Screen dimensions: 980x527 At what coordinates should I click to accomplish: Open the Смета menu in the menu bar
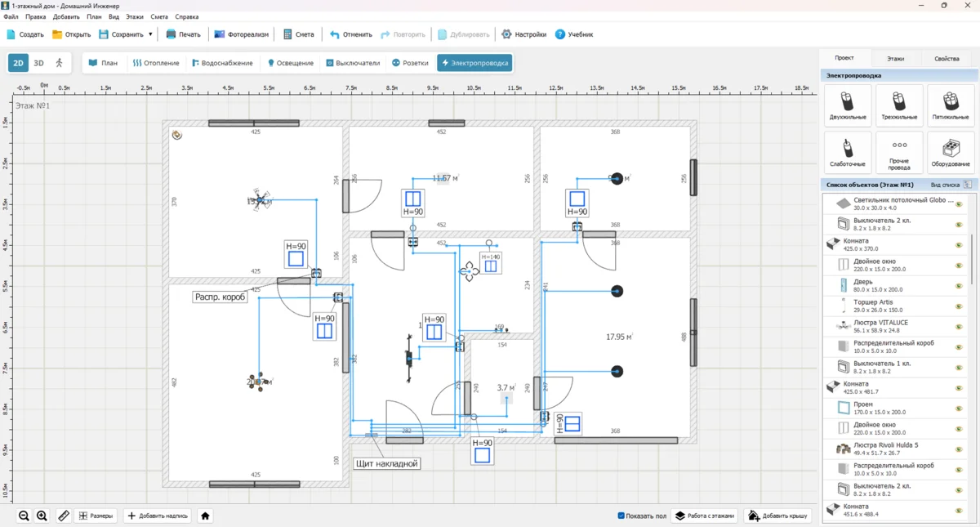pyautogui.click(x=159, y=16)
